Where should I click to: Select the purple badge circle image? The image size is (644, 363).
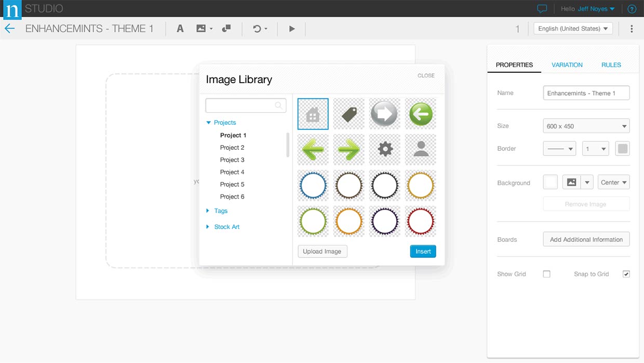coord(385,222)
